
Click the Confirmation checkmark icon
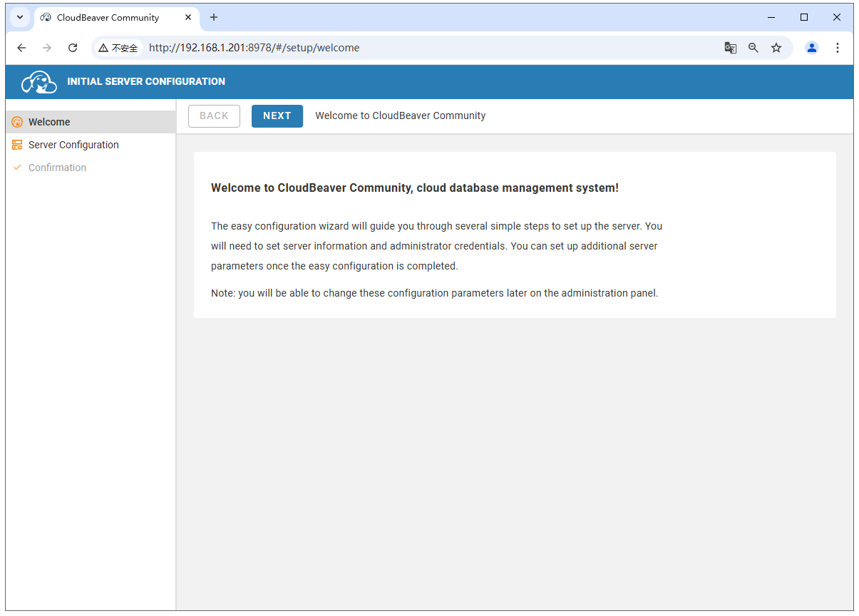(x=17, y=168)
